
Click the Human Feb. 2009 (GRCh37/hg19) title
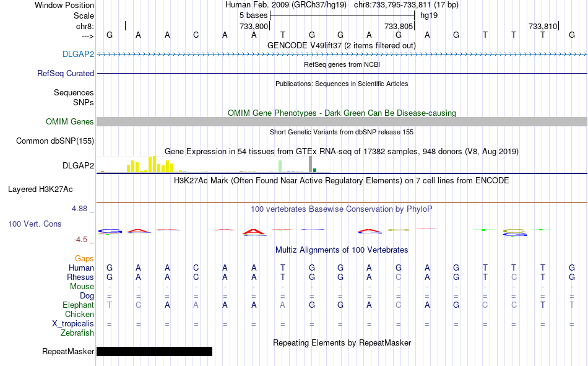[x=287, y=5]
